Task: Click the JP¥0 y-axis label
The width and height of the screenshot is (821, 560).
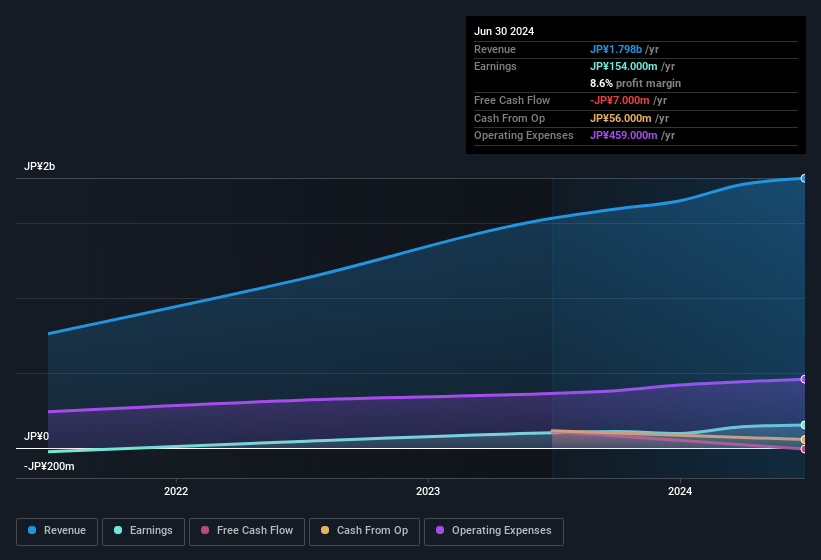Action: (x=36, y=436)
